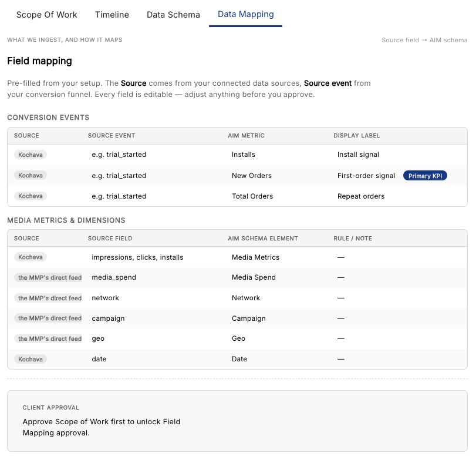Edit source event field for New Orders row

pos(155,176)
